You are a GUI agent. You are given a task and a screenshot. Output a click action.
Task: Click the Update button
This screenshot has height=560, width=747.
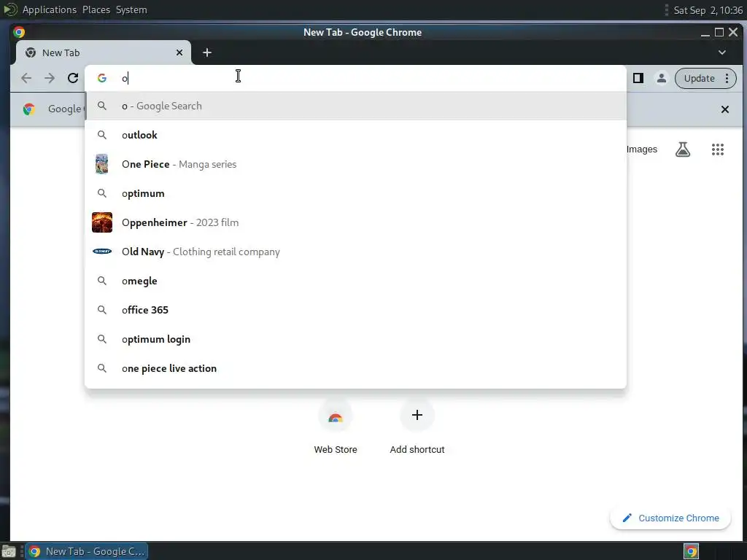tap(699, 78)
